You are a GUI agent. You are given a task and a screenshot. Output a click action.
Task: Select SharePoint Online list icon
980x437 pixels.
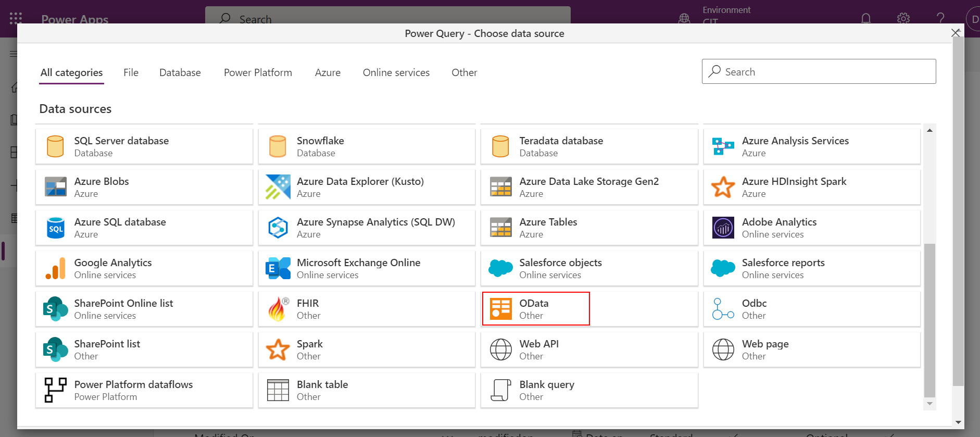click(x=55, y=309)
